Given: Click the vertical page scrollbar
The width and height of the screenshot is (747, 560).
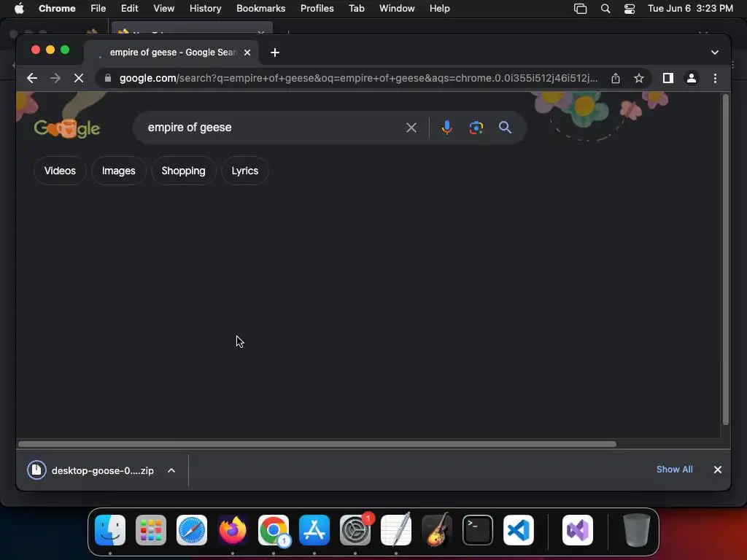Looking at the screenshot, I should [726, 260].
